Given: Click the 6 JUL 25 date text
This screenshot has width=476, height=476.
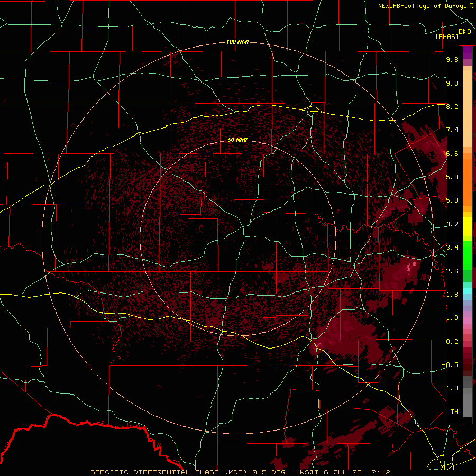Looking at the screenshot, I should tap(343, 472).
